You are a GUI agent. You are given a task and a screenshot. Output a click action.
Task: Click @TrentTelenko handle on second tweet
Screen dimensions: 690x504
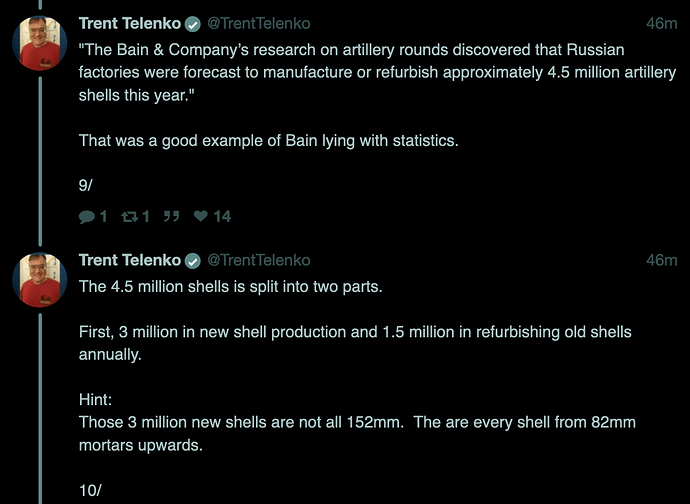(x=259, y=261)
